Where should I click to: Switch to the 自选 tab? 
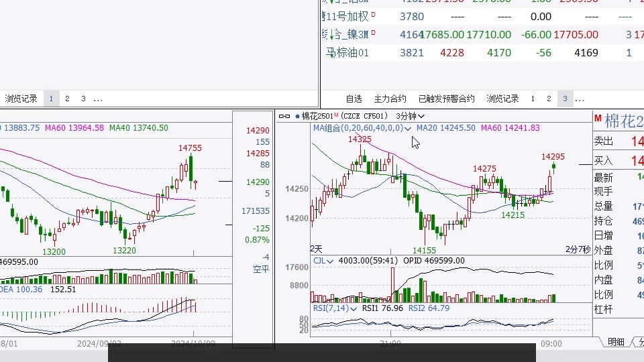pyautogui.click(x=354, y=99)
